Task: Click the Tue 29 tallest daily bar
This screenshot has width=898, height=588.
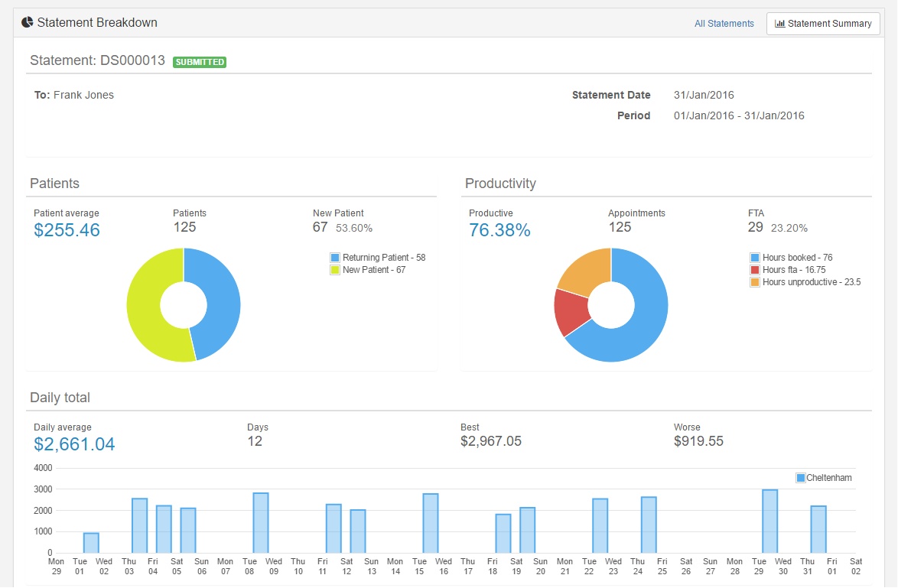Action: pos(769,521)
